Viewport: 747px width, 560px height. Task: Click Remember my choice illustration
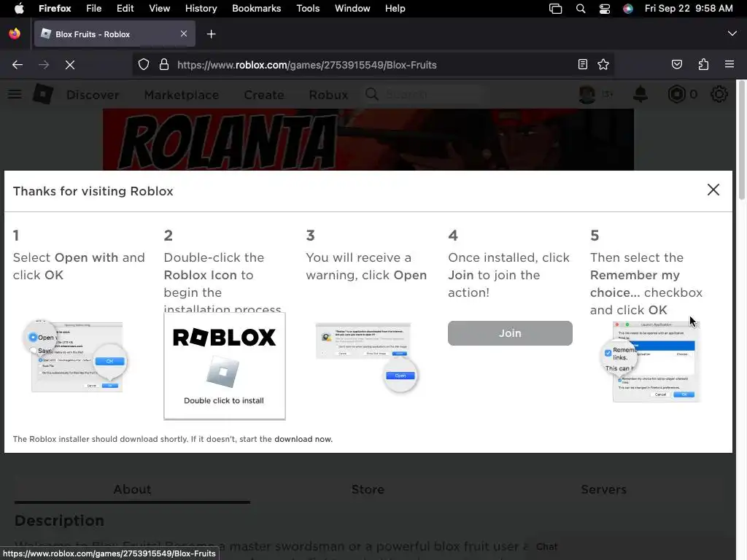pyautogui.click(x=651, y=362)
